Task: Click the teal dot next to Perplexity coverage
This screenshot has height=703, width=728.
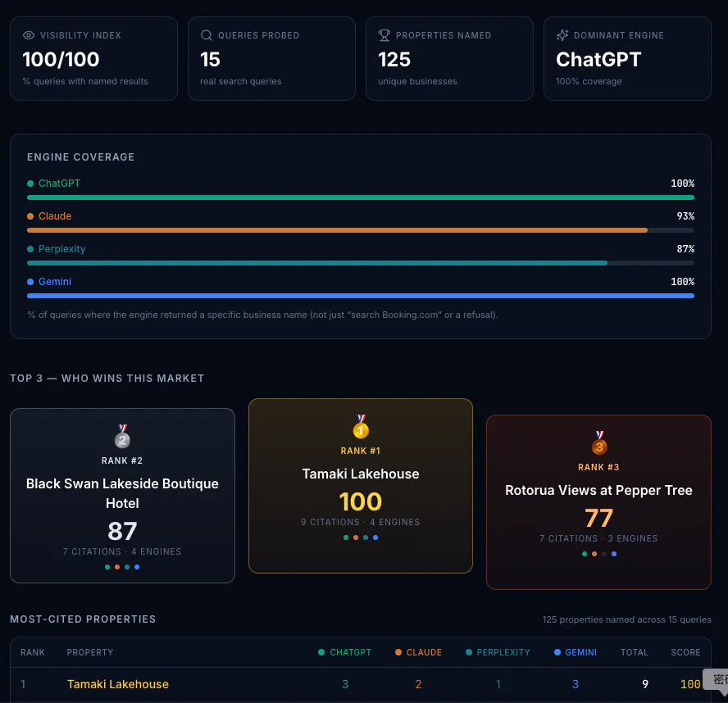Action: click(30, 249)
